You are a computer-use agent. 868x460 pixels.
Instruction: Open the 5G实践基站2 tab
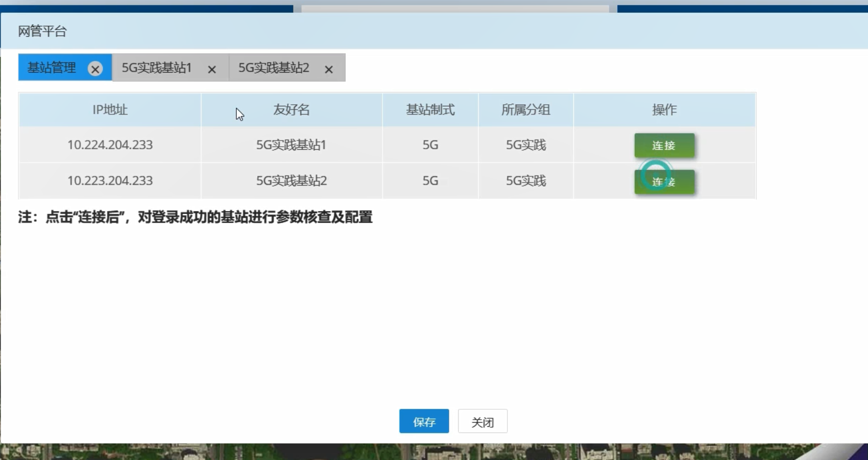point(274,67)
